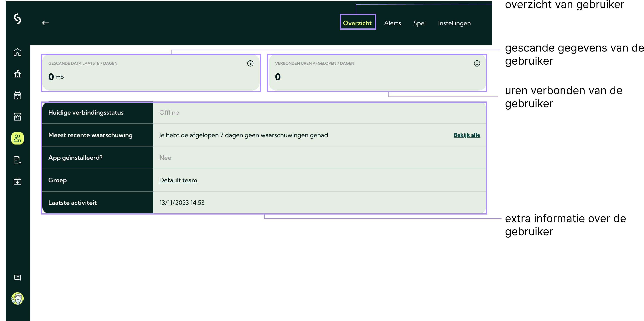Select the Overzicht tab
This screenshot has height=321, width=644.
[357, 23]
